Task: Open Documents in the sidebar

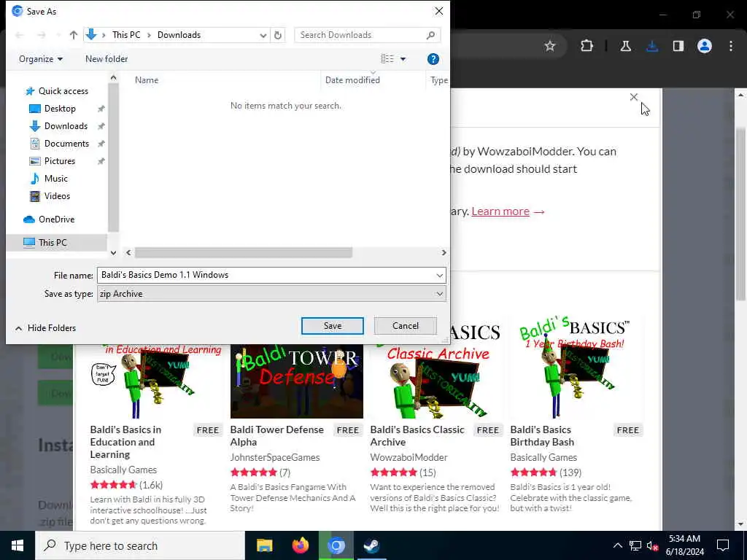Action: coord(66,144)
